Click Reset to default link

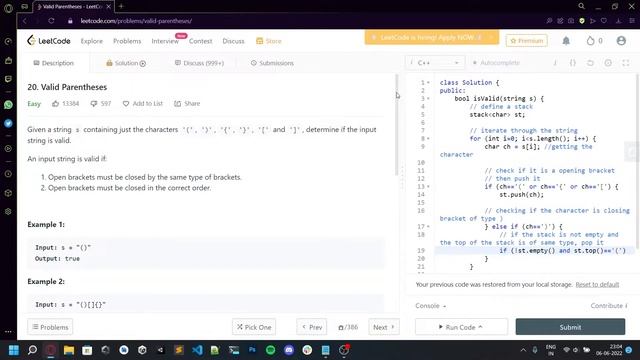point(597,284)
